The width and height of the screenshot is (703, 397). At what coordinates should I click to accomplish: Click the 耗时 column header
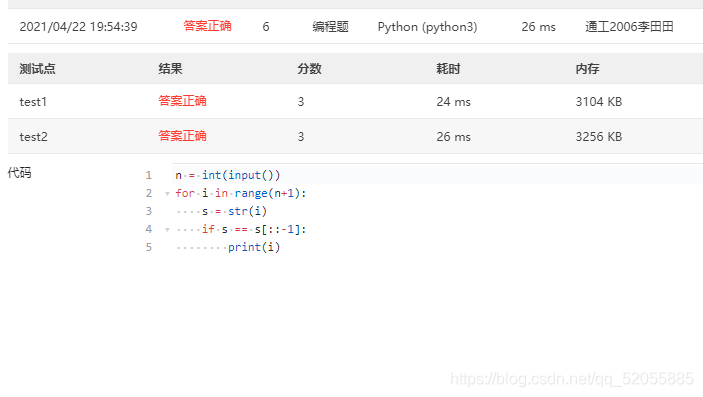pyautogui.click(x=448, y=69)
